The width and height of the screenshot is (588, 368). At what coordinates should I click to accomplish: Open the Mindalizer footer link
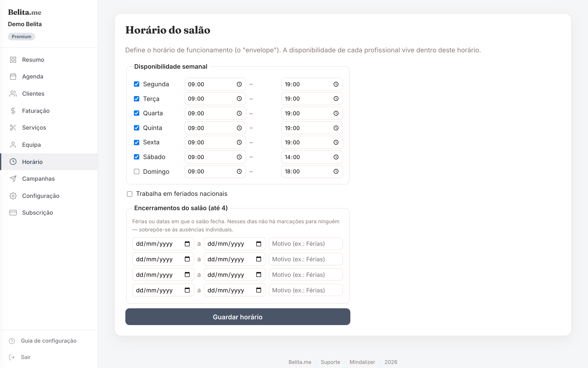click(362, 362)
